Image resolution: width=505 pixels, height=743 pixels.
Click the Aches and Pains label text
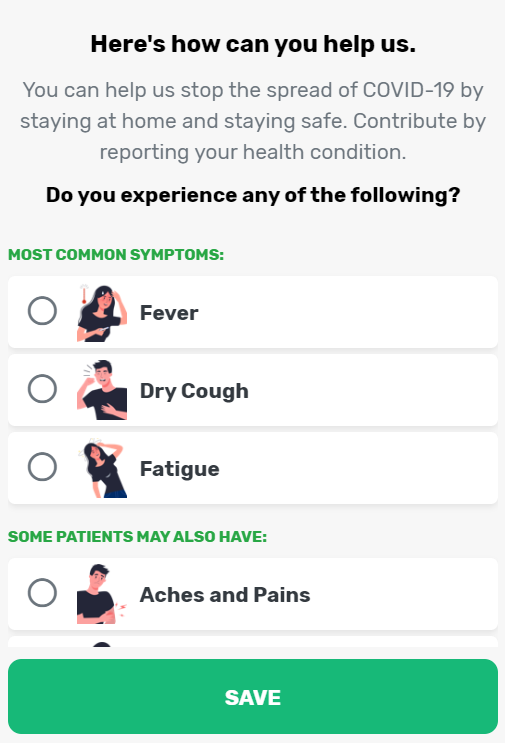click(225, 595)
